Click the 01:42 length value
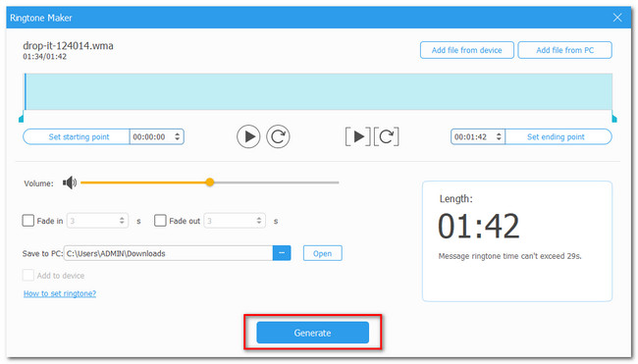The image size is (638, 364). (479, 226)
